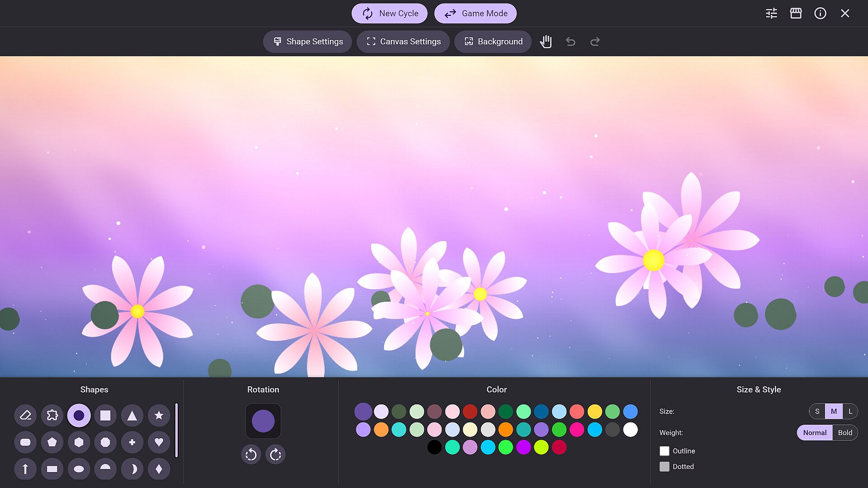Pick the star shape
Viewport: 868px width, 488px height.
pos(159,415)
